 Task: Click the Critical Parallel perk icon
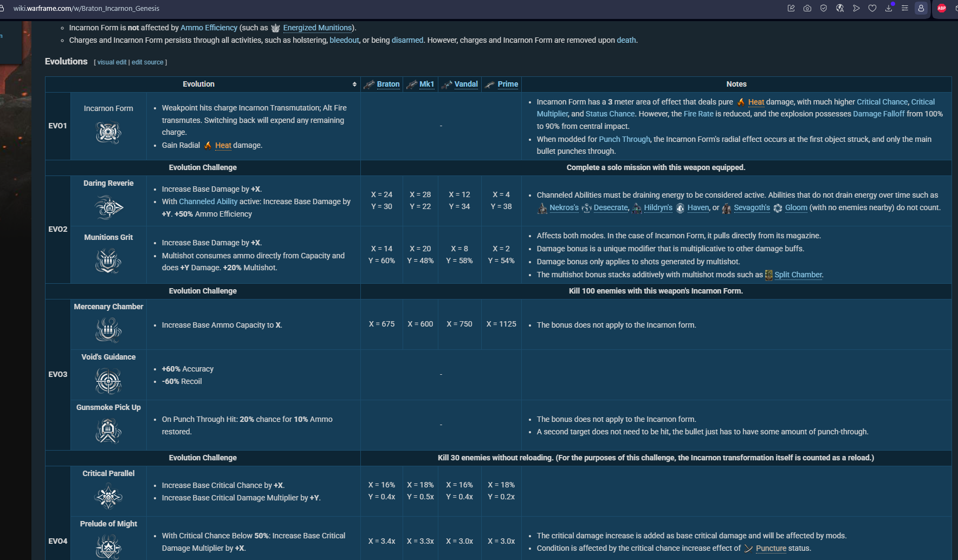[108, 497]
